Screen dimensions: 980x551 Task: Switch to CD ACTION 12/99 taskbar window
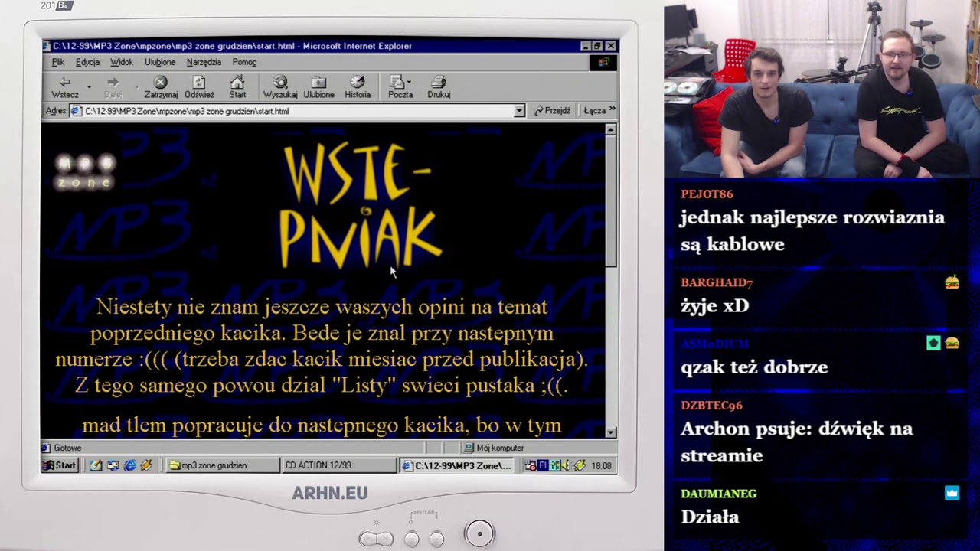pos(338,465)
